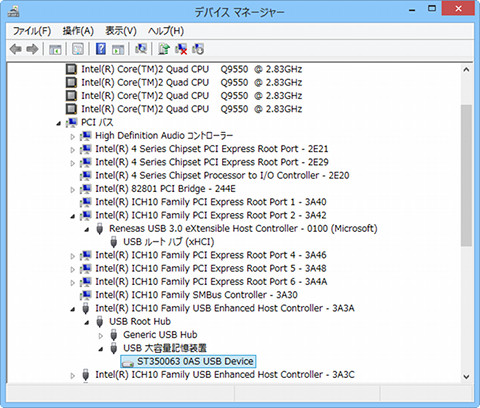The image size is (480, 408).
Task: Uninstall device using the red X icon
Action: point(181,49)
